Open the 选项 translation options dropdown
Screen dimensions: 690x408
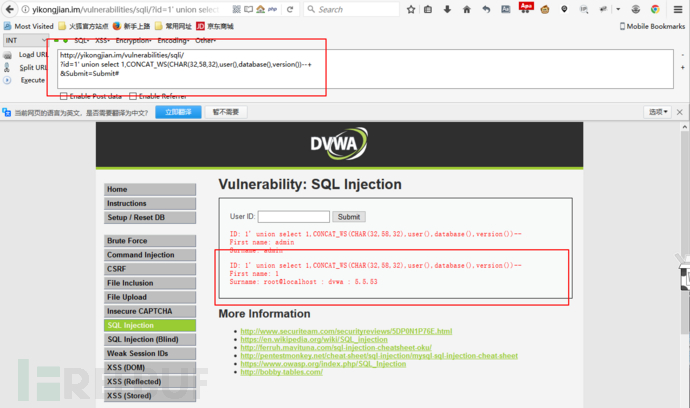(x=658, y=112)
